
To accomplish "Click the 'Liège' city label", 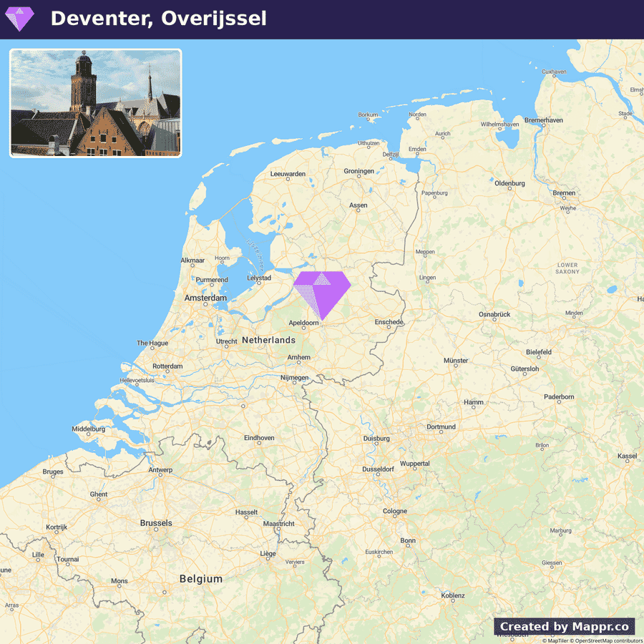I will tap(268, 554).
